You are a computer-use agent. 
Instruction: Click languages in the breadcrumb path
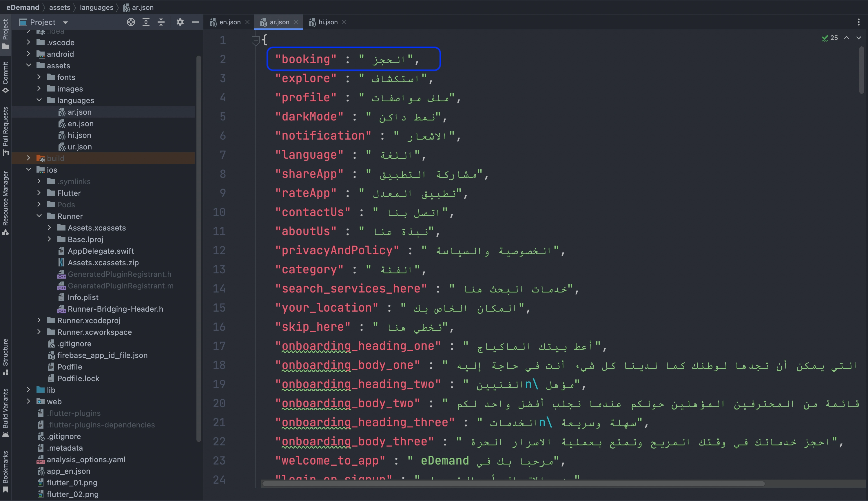[x=96, y=7]
